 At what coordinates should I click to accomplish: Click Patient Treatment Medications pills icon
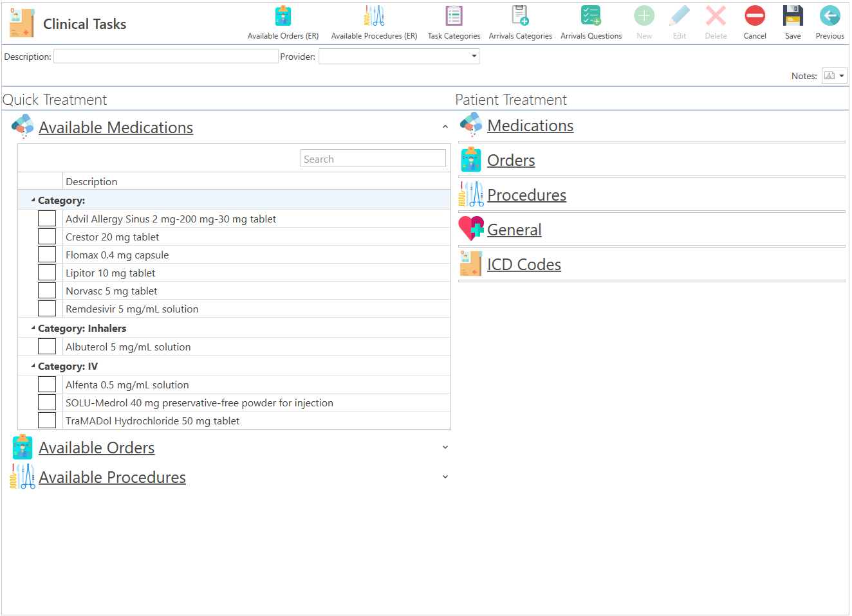[x=471, y=124]
